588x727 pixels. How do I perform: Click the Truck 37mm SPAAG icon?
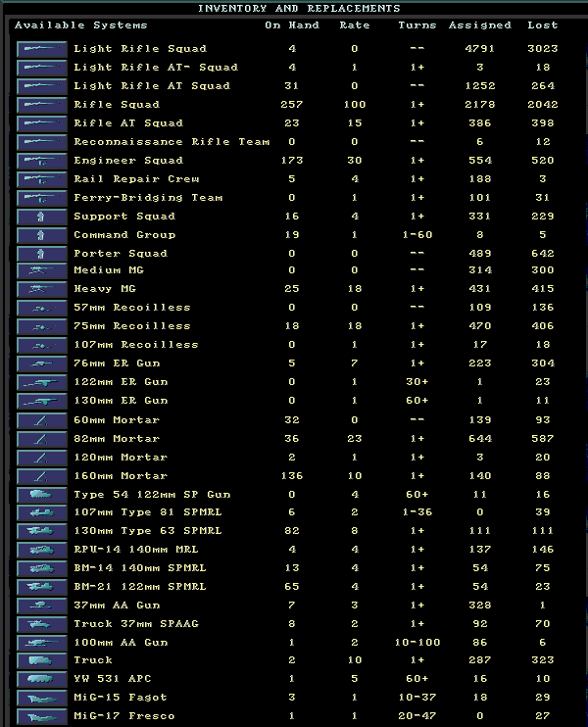42,624
